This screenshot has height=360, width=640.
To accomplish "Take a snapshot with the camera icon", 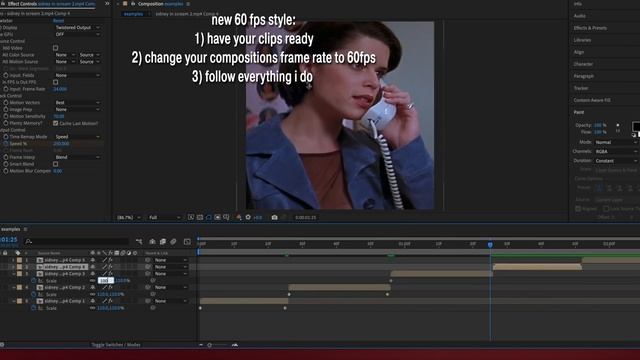I will (275, 218).
